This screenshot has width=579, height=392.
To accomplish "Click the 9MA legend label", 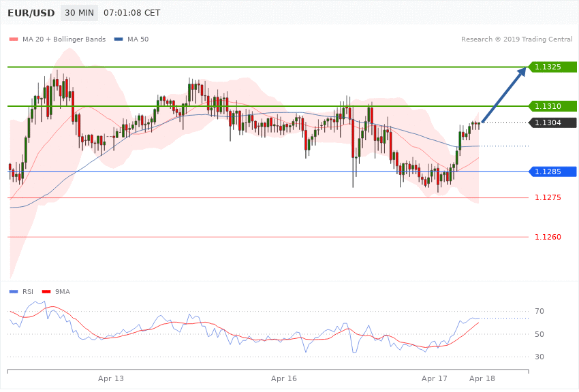I will point(63,292).
